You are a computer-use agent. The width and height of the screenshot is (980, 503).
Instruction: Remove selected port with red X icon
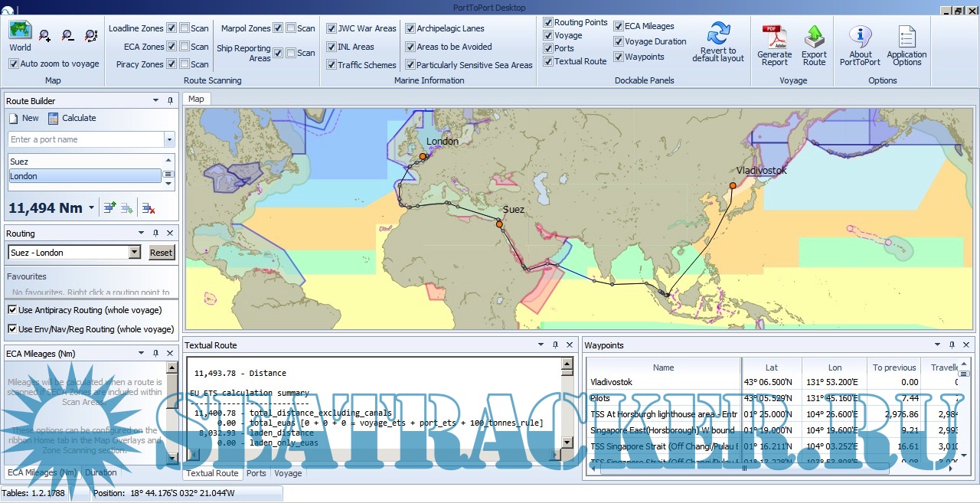pyautogui.click(x=149, y=207)
